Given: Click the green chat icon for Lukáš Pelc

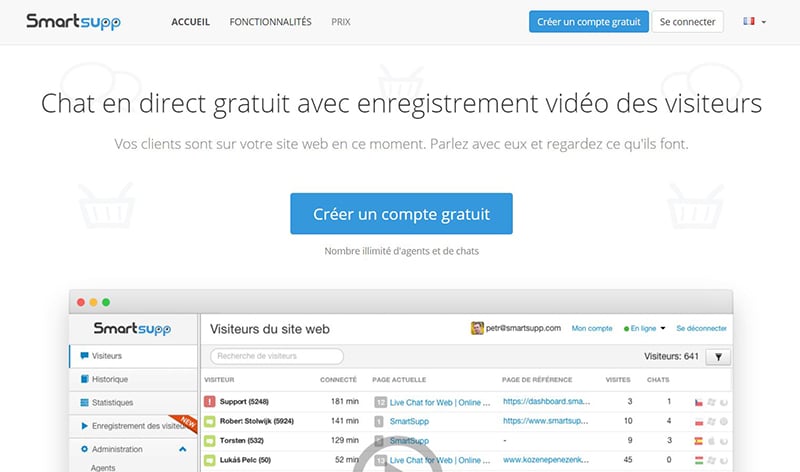Looking at the screenshot, I should point(209,460).
